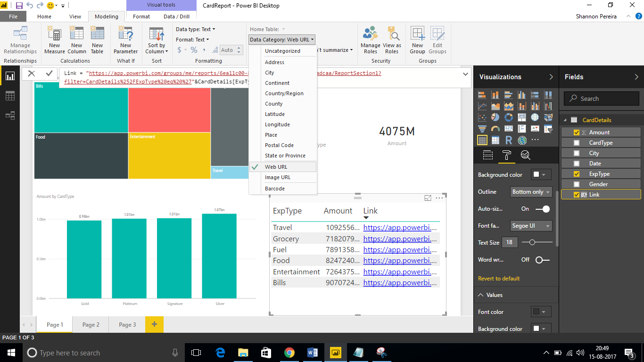The image size is (644, 362).
Task: Click New Measure in ribbon
Action: coord(55,40)
